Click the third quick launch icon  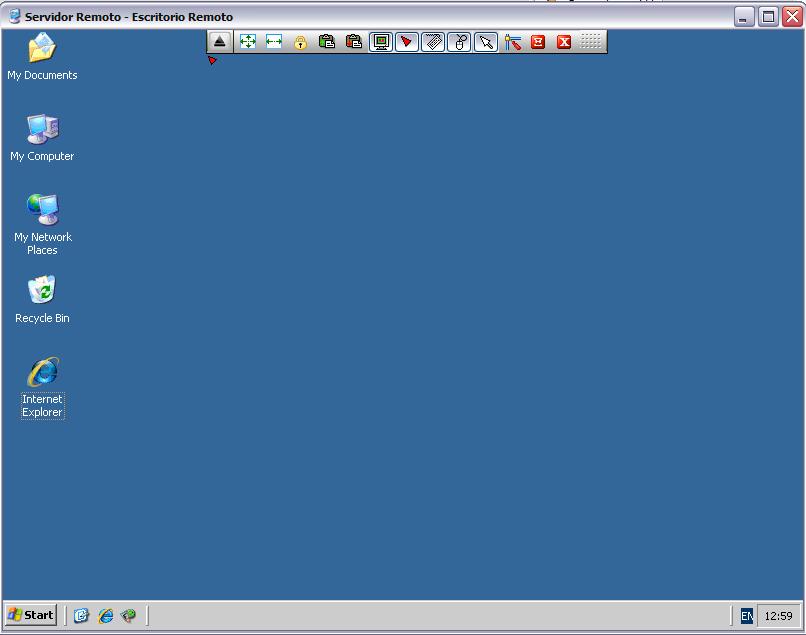[x=129, y=615]
